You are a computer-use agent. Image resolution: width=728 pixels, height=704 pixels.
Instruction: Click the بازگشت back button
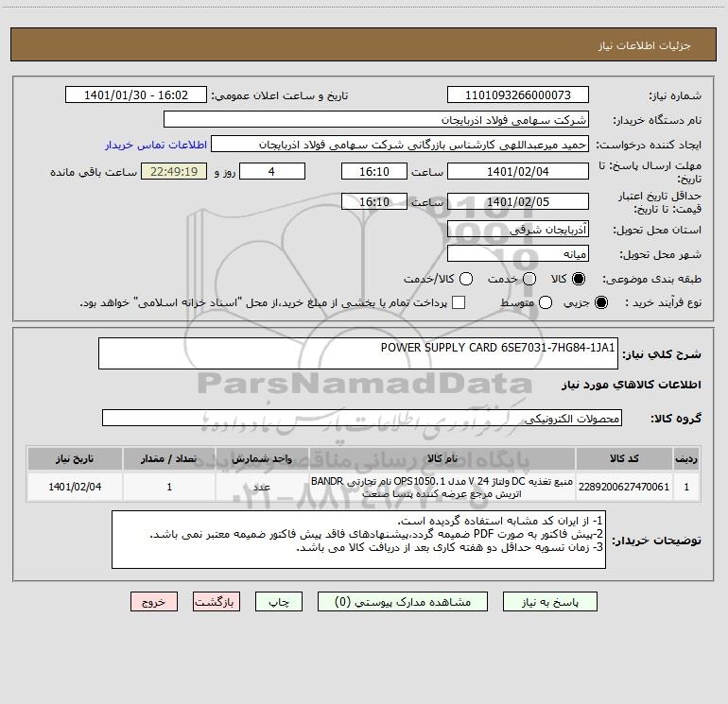tap(217, 602)
